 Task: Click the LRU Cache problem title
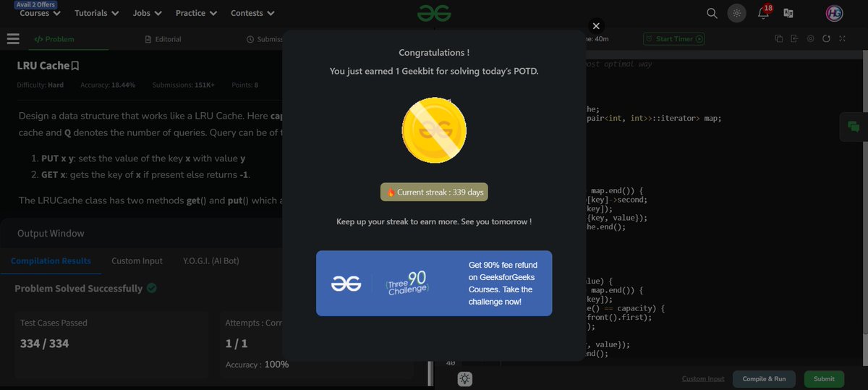click(x=43, y=66)
